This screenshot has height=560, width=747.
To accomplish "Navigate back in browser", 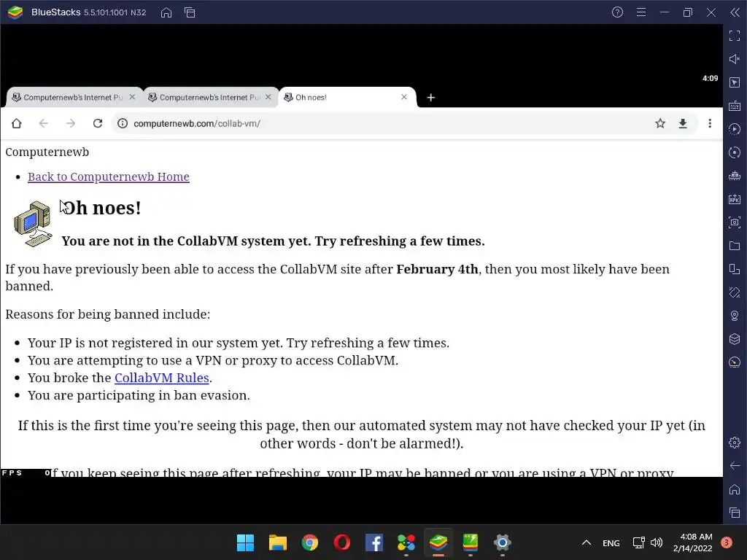I will tap(43, 123).
